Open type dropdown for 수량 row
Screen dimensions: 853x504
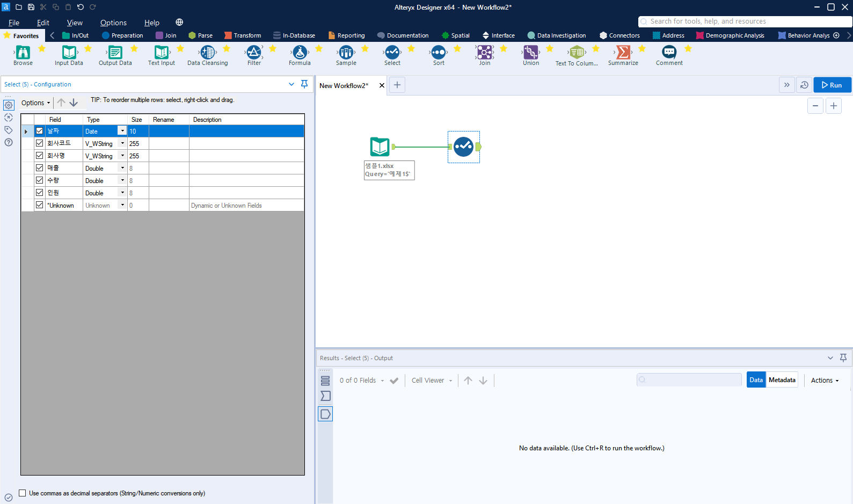tap(122, 180)
